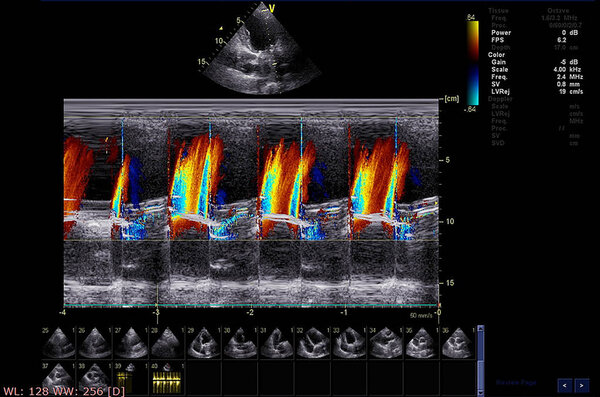600x397 pixels.
Task: Click the yellow V probe marker
Action: 272,8
